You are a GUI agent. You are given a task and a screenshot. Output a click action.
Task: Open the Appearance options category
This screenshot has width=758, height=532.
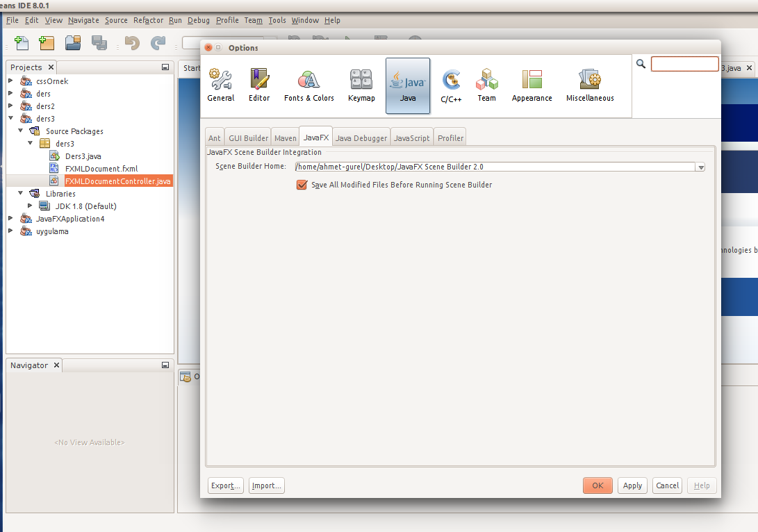532,85
